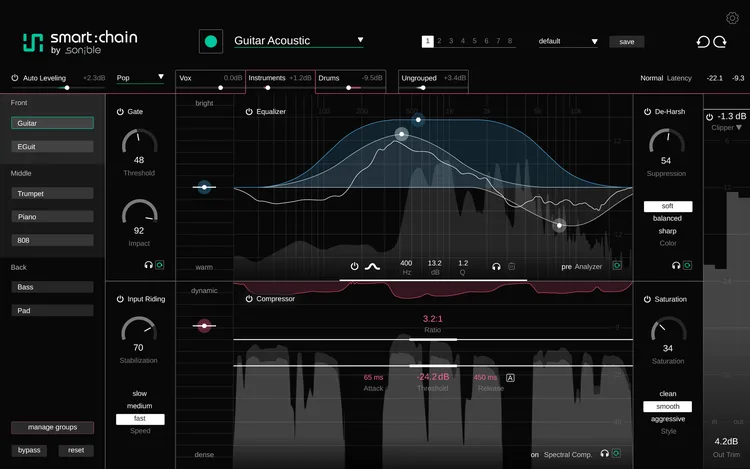750x469 pixels.
Task: Click the Auto Leveling slider handle
Action: 67,88
